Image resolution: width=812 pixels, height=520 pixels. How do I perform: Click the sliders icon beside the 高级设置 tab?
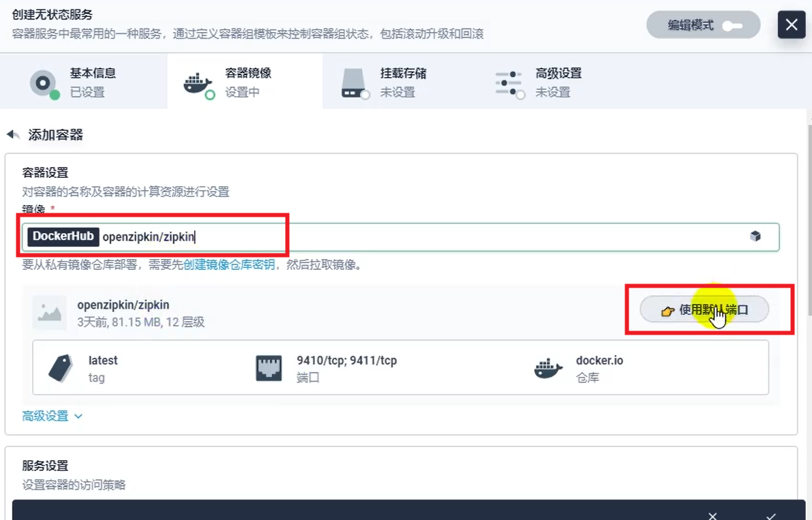[x=509, y=83]
